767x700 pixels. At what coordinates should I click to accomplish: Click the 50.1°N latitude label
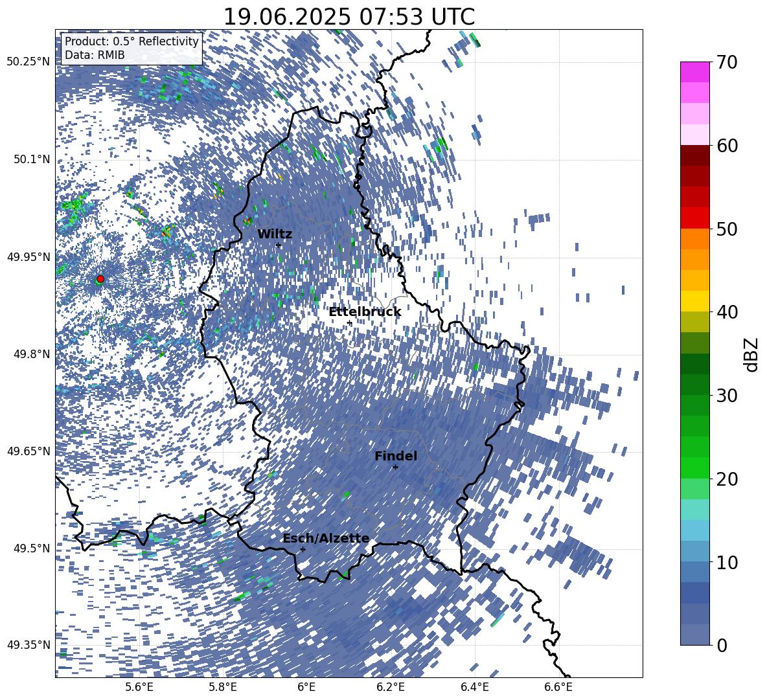(x=32, y=159)
